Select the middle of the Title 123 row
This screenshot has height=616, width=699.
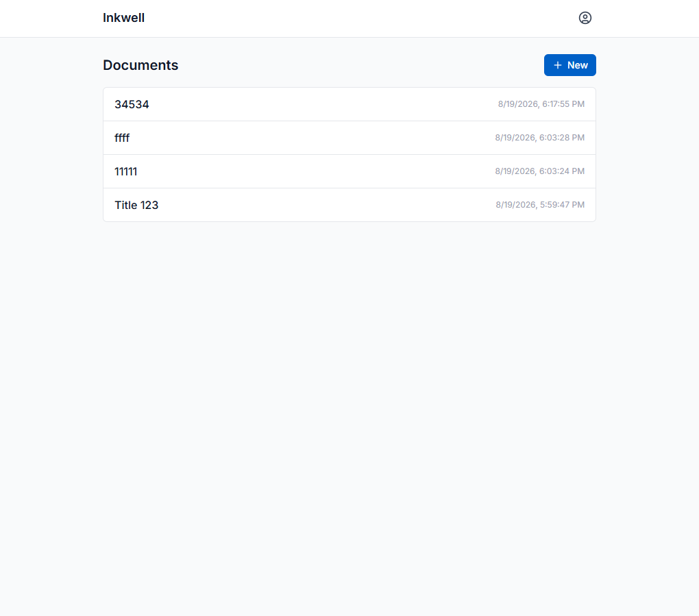(x=349, y=205)
